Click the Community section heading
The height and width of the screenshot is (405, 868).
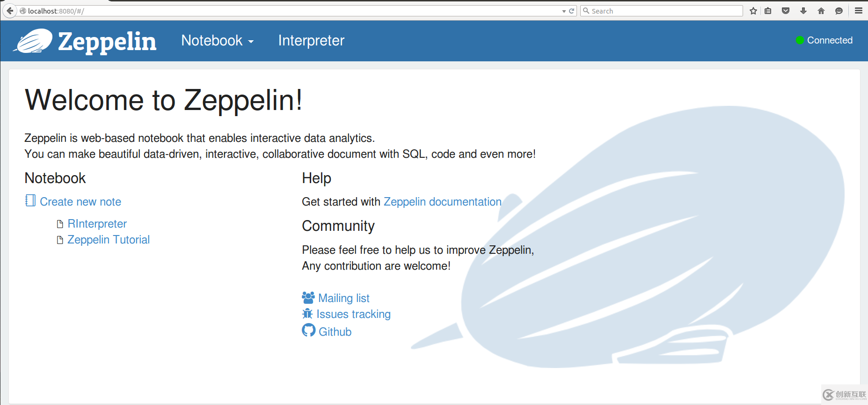coord(338,226)
